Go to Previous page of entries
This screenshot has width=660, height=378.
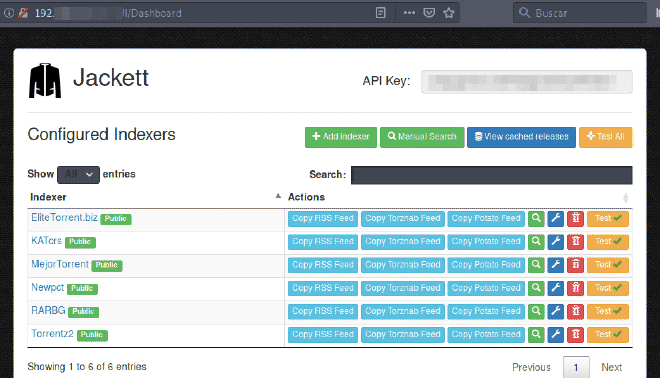click(531, 367)
